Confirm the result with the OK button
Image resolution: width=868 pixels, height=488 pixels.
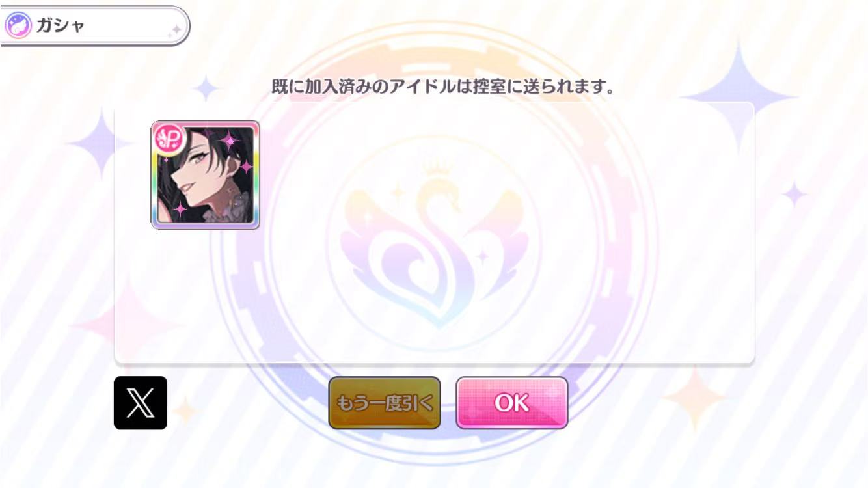point(512,403)
